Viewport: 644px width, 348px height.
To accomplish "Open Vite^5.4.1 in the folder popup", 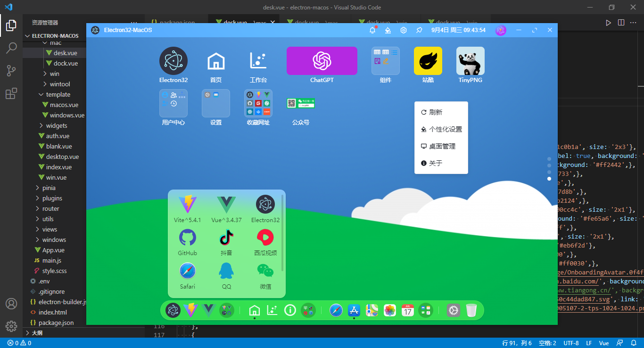I will (188, 204).
